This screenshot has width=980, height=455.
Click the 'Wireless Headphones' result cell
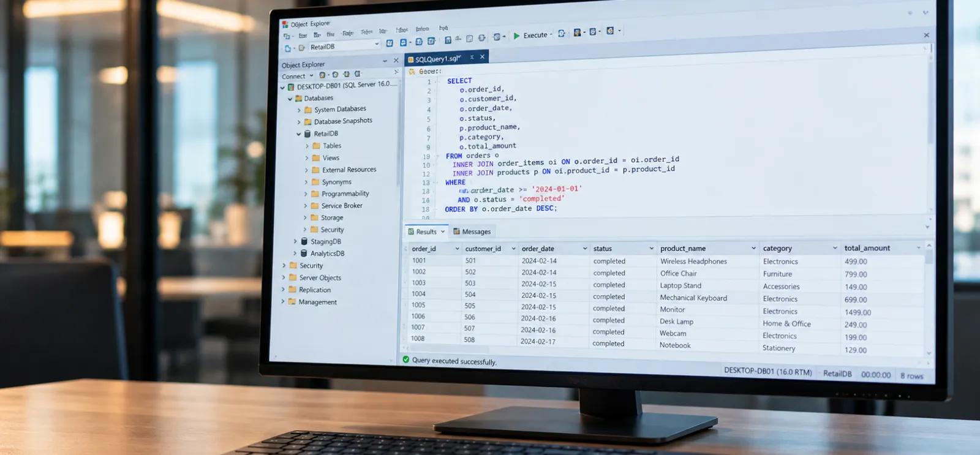[693, 261]
